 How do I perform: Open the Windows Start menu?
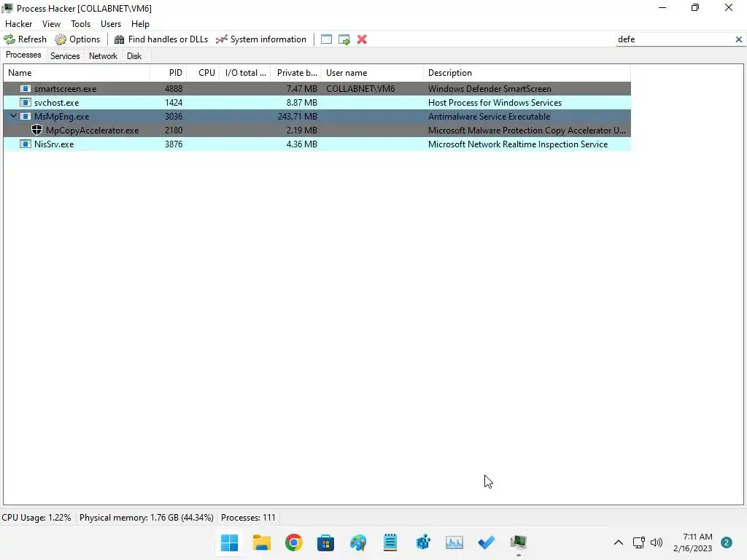tap(229, 542)
